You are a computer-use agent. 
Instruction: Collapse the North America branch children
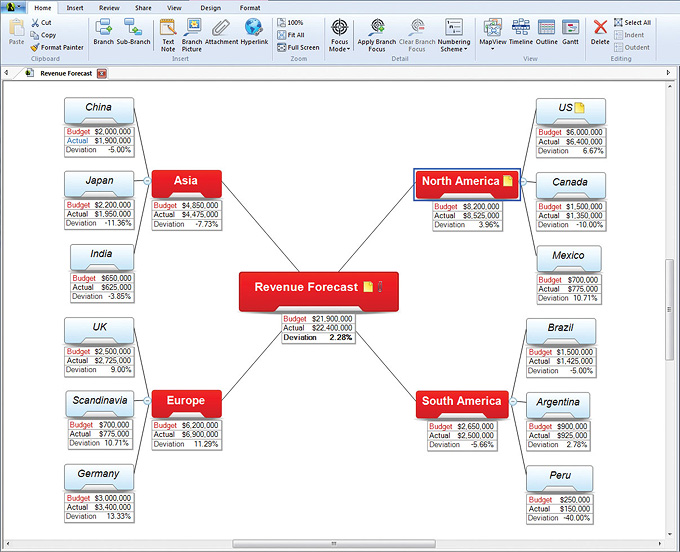(x=523, y=182)
